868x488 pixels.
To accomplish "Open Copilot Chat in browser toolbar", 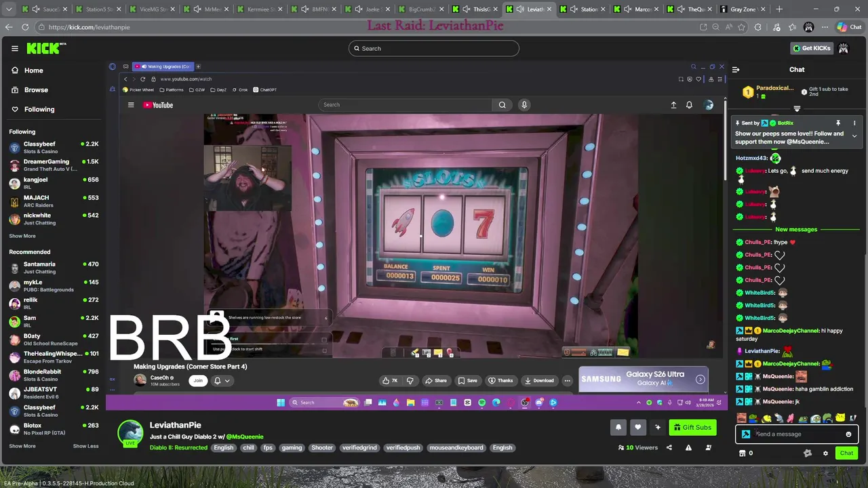I will tap(850, 27).
